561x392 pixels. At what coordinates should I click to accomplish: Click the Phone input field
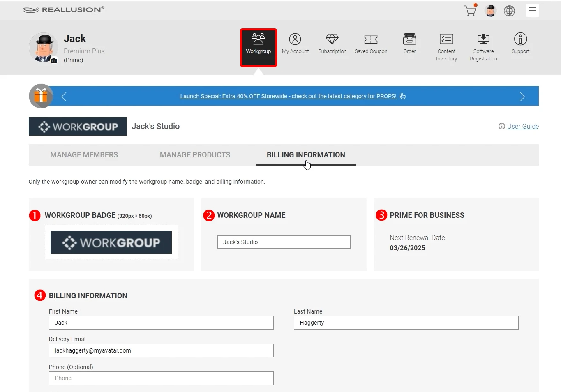[x=161, y=378]
